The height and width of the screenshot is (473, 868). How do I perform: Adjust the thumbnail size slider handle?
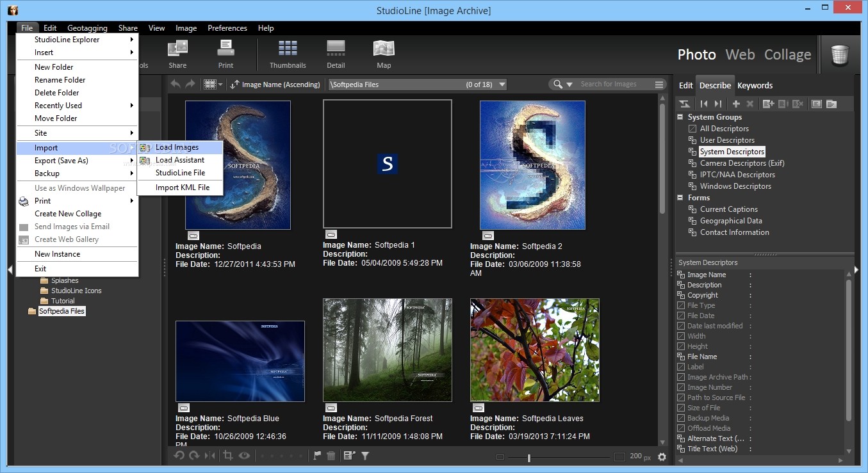[528, 457]
